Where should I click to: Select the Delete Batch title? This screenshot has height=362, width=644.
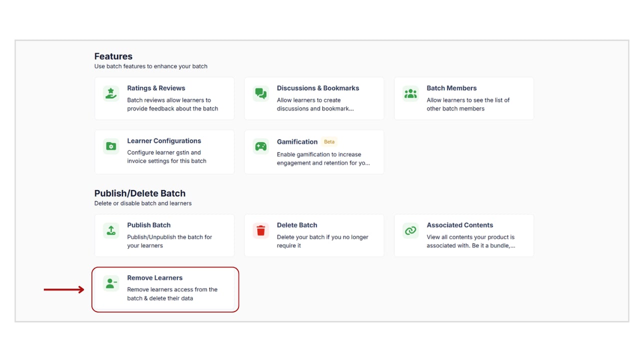tap(297, 225)
